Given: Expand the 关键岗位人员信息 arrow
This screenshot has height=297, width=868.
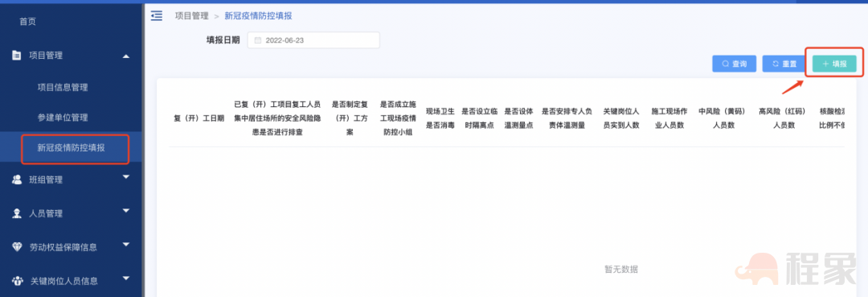Looking at the screenshot, I should coord(126,278).
